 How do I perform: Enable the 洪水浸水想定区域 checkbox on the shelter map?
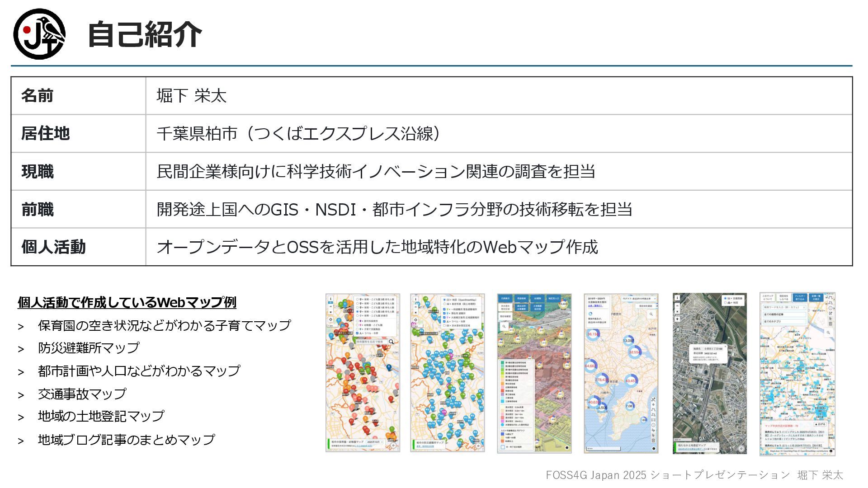tap(444, 325)
